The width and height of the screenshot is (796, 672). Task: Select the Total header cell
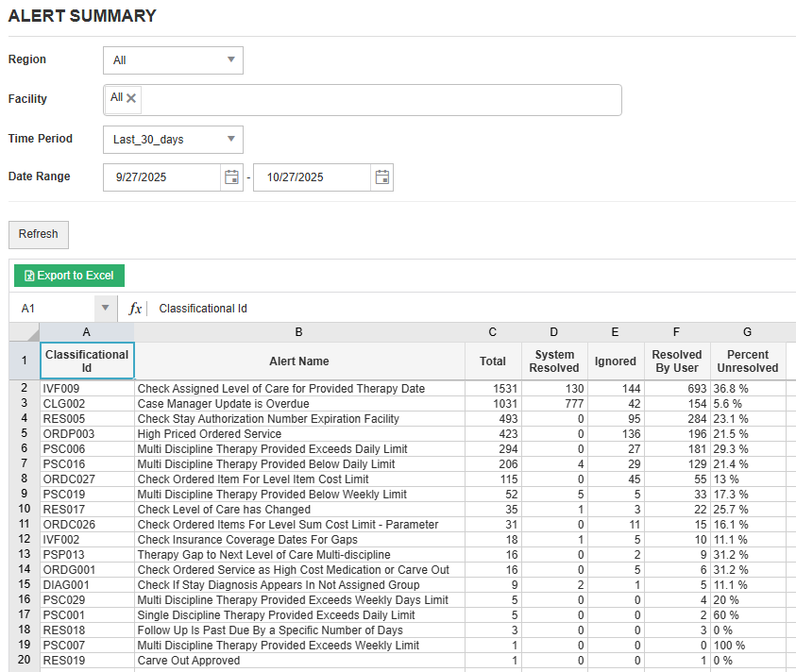coord(493,361)
